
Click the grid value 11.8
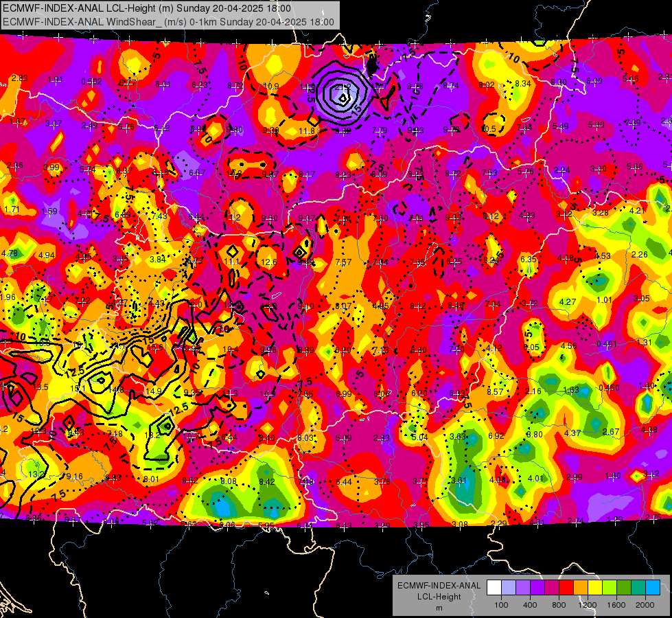coord(307,130)
